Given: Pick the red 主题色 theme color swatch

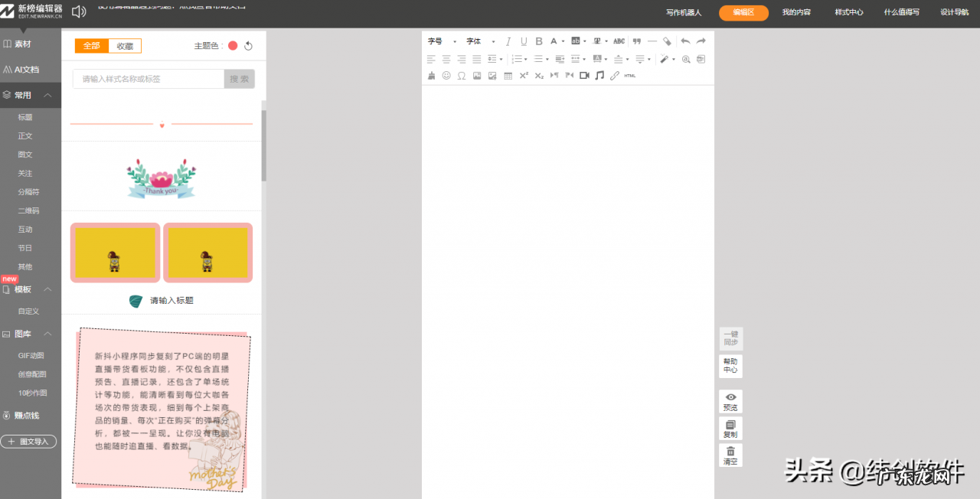Looking at the screenshot, I should [x=233, y=46].
